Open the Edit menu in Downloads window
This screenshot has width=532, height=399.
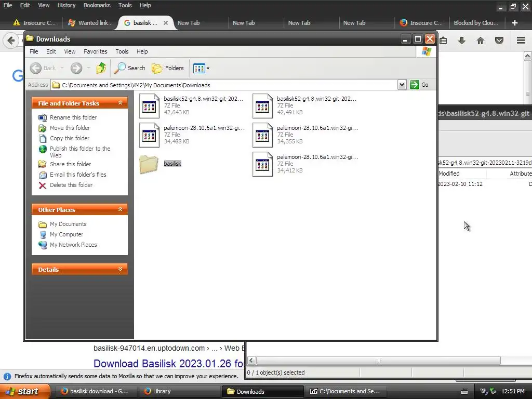tap(51, 51)
